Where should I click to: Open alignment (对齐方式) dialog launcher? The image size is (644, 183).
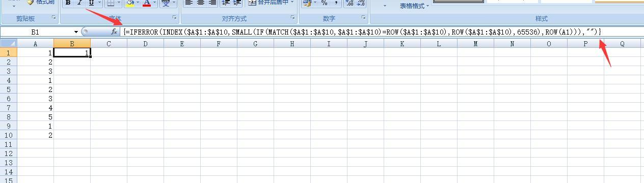(x=292, y=18)
